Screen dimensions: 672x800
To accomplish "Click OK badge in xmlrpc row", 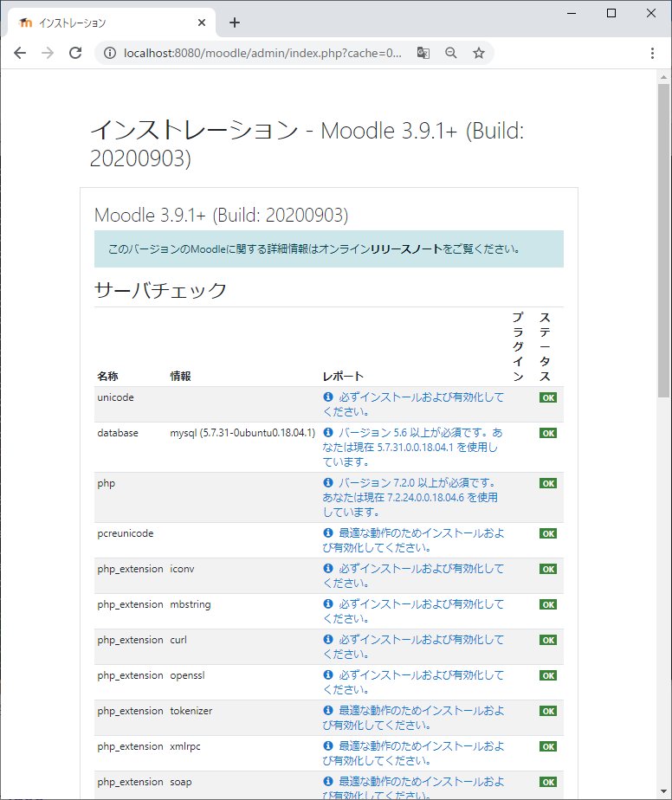I will [548, 746].
